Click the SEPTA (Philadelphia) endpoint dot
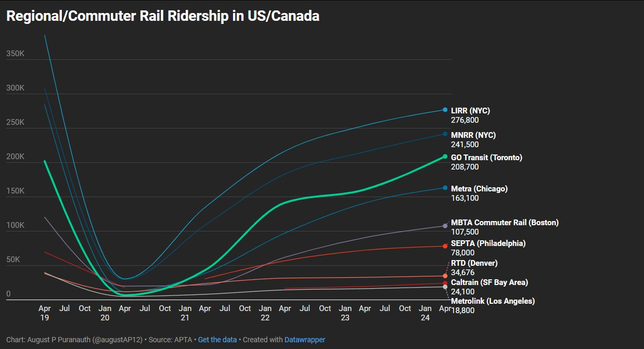Viewport: 644px width, 349px height. pos(445,247)
